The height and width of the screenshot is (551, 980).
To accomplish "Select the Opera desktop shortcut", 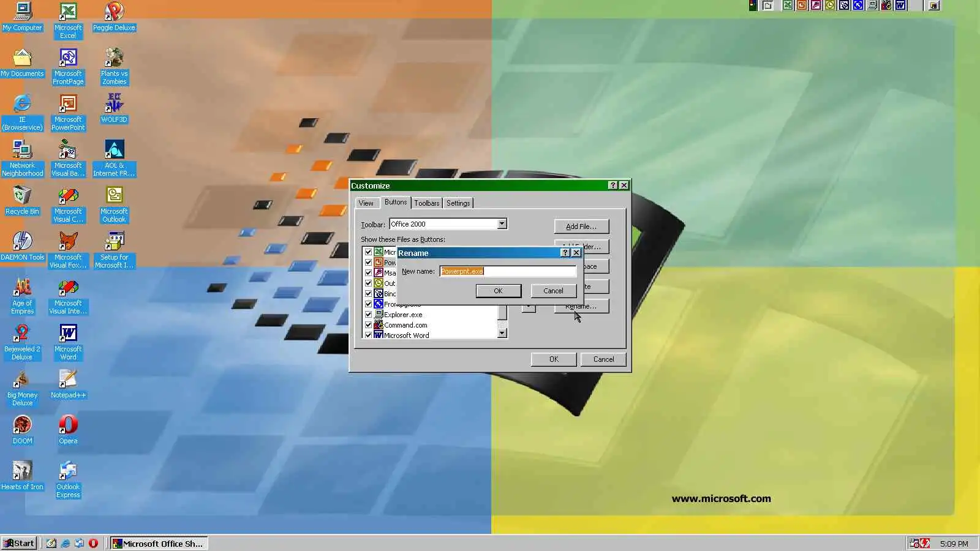I will coord(68,430).
